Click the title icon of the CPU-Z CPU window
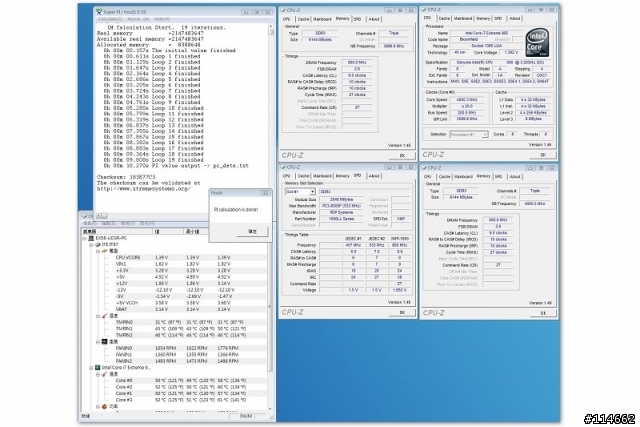The image size is (640, 427). point(424,9)
